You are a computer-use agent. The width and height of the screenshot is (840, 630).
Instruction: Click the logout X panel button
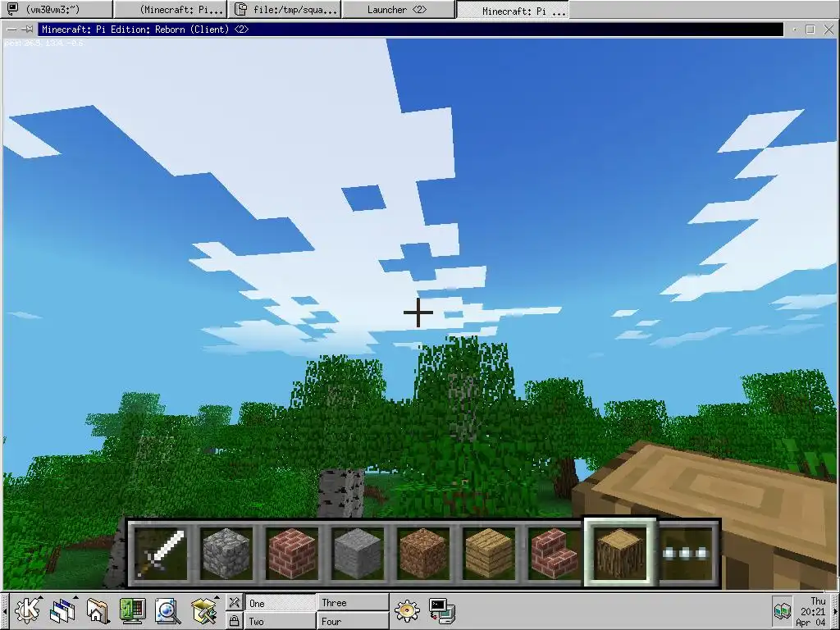pos(234,603)
